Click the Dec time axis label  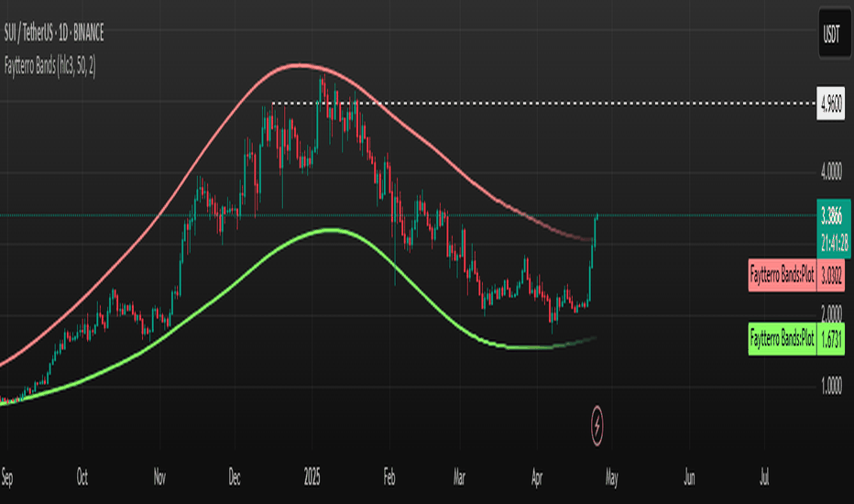click(235, 477)
